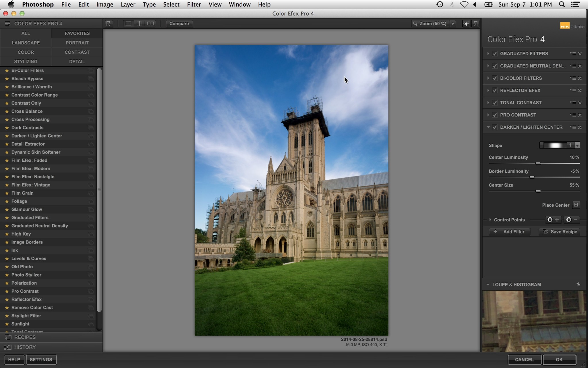
Task: Hide the filter list panel using toolbar icon
Action: coord(109,24)
